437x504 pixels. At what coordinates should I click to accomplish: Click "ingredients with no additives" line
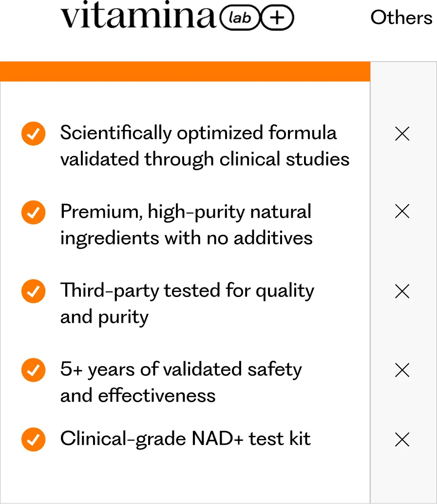[186, 238]
